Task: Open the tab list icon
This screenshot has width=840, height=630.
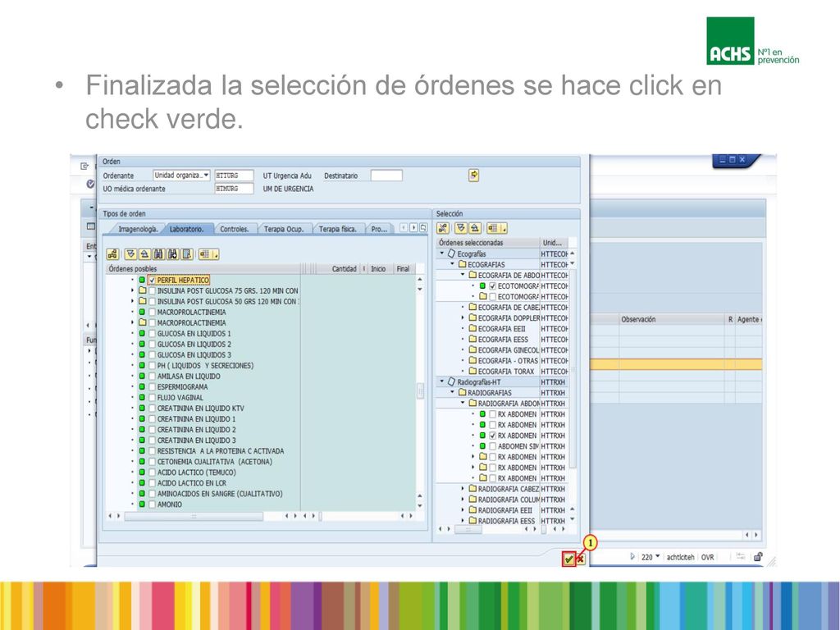Action: (423, 228)
